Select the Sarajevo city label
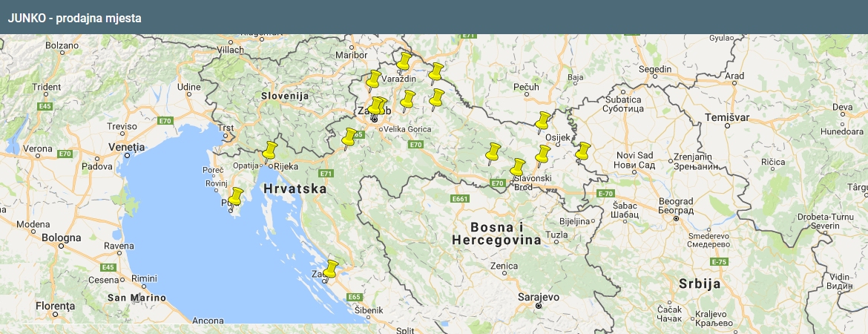Screen dimensions: 868x334 tap(539, 297)
